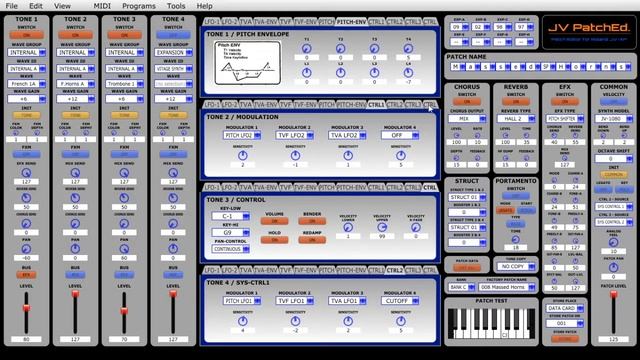Click the orange Patch Data button
The image size is (640, 360).
467,268
